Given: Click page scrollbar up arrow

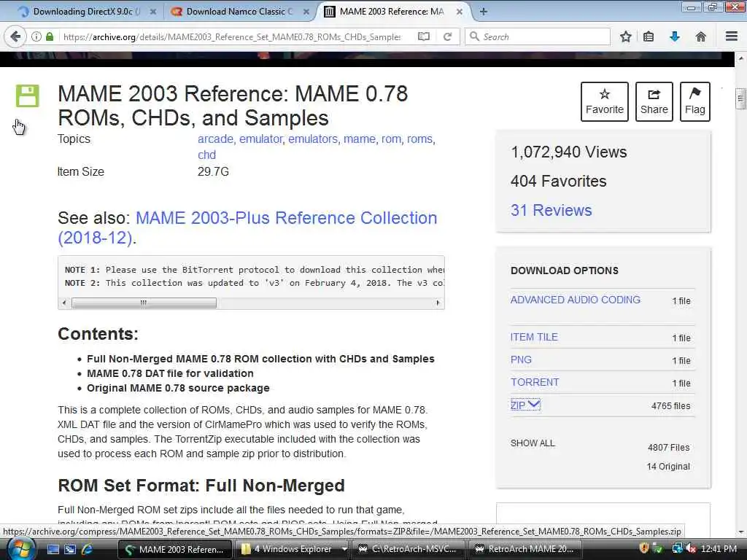Looking at the screenshot, I should pos(740,59).
